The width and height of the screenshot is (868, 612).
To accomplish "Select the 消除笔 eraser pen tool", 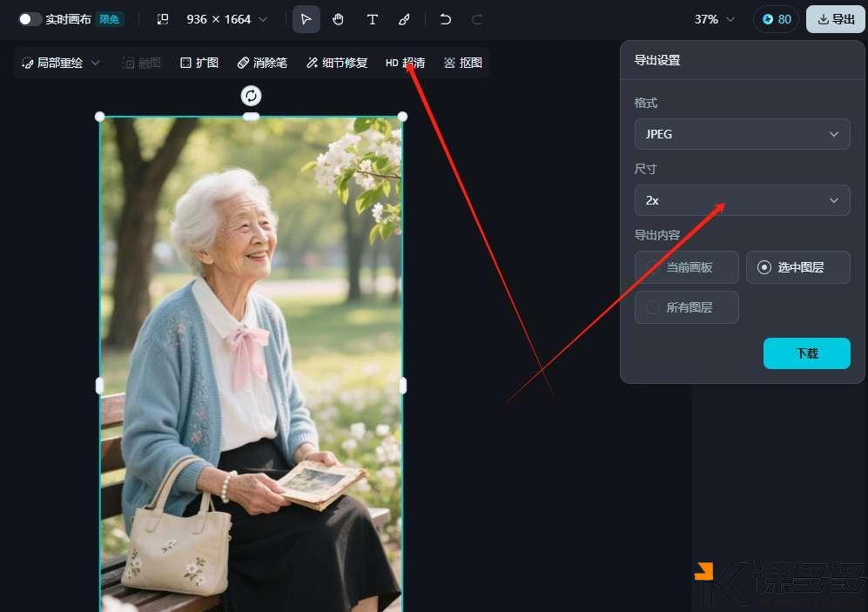I will [262, 63].
